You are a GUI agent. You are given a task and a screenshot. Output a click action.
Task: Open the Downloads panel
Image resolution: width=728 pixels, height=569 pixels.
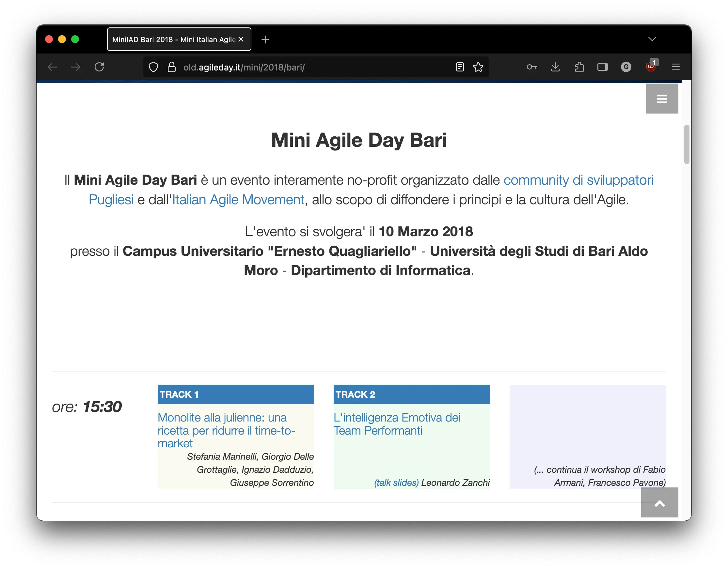pyautogui.click(x=555, y=67)
